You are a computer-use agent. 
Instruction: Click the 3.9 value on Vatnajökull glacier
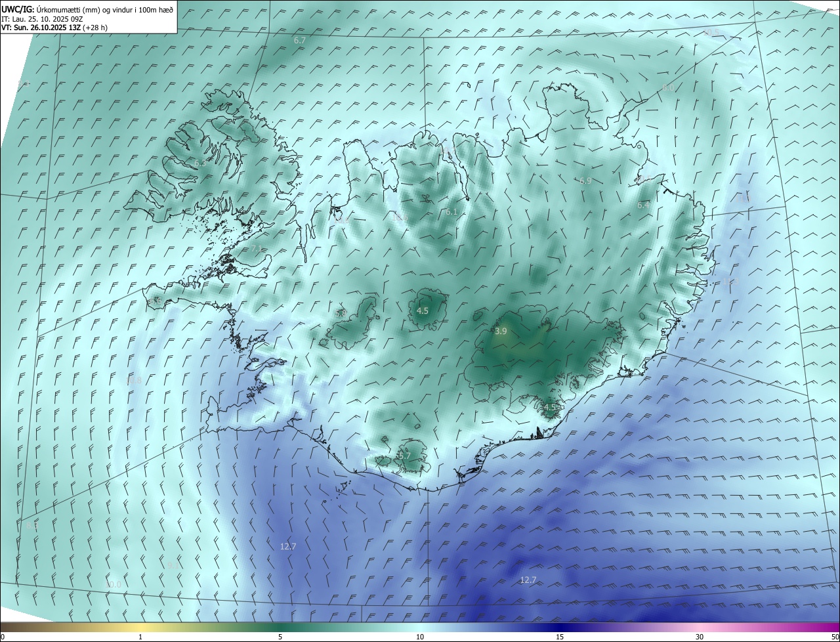tap(501, 332)
